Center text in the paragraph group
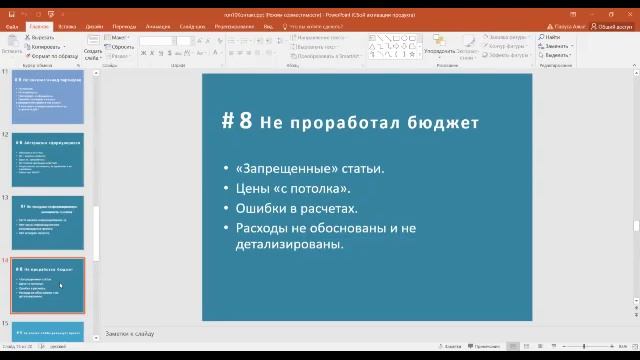Viewport: 640px width, 360px height. pos(240,53)
